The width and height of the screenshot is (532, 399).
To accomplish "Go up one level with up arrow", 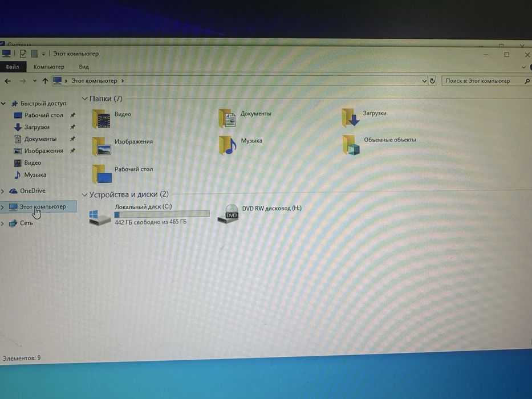I will [x=45, y=81].
